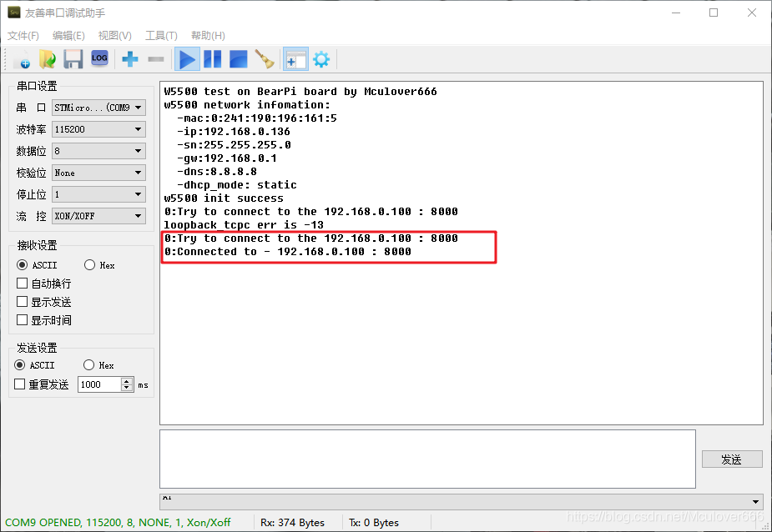Click the new file toolbar icon
This screenshot has height=532, width=772.
point(23,59)
